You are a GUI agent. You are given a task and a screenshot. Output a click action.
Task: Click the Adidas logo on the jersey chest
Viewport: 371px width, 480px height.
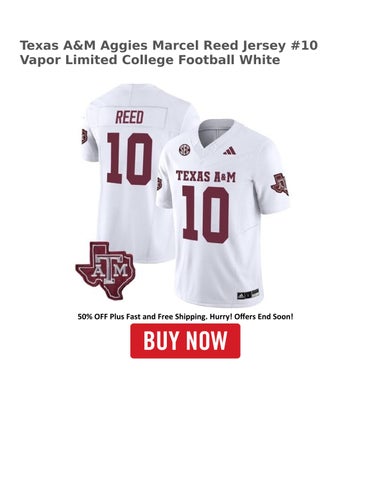229,151
